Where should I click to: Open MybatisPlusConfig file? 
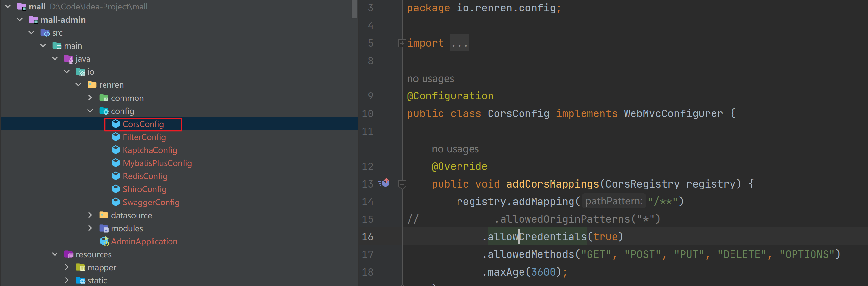pos(157,163)
